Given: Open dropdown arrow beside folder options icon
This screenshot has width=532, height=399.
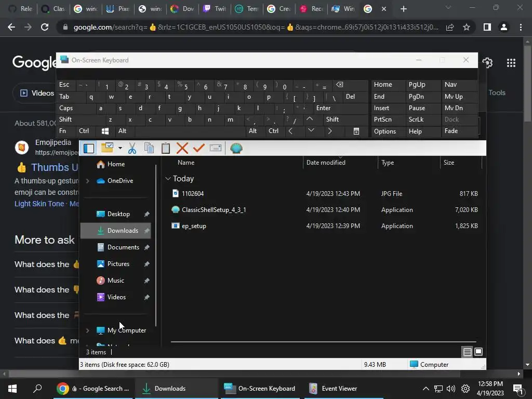Looking at the screenshot, I should pyautogui.click(x=120, y=148).
